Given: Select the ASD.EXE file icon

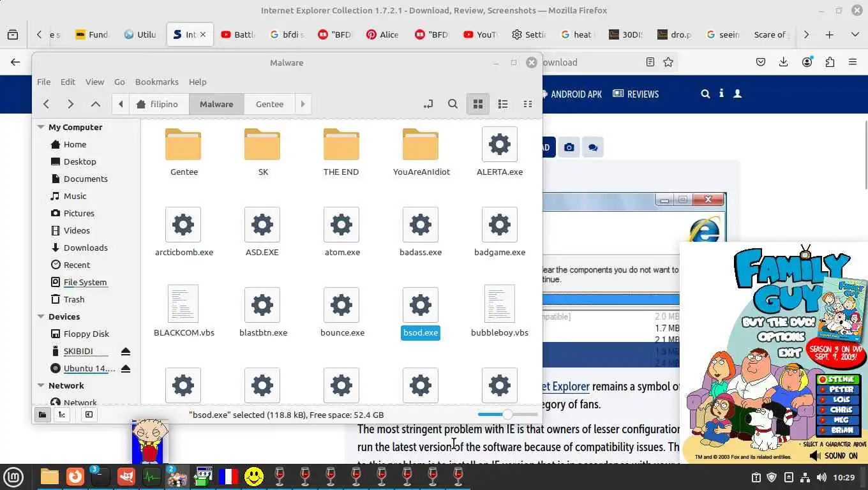Looking at the screenshot, I should coord(262,225).
